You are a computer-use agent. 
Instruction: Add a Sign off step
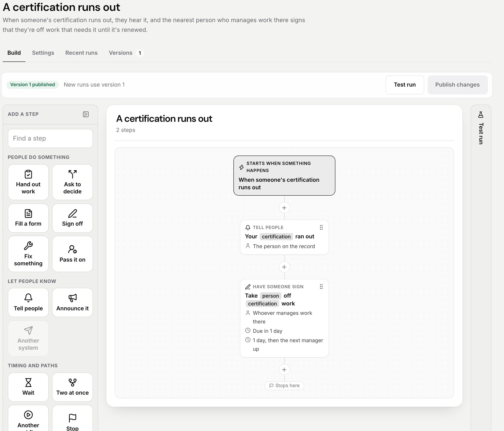coord(73,218)
